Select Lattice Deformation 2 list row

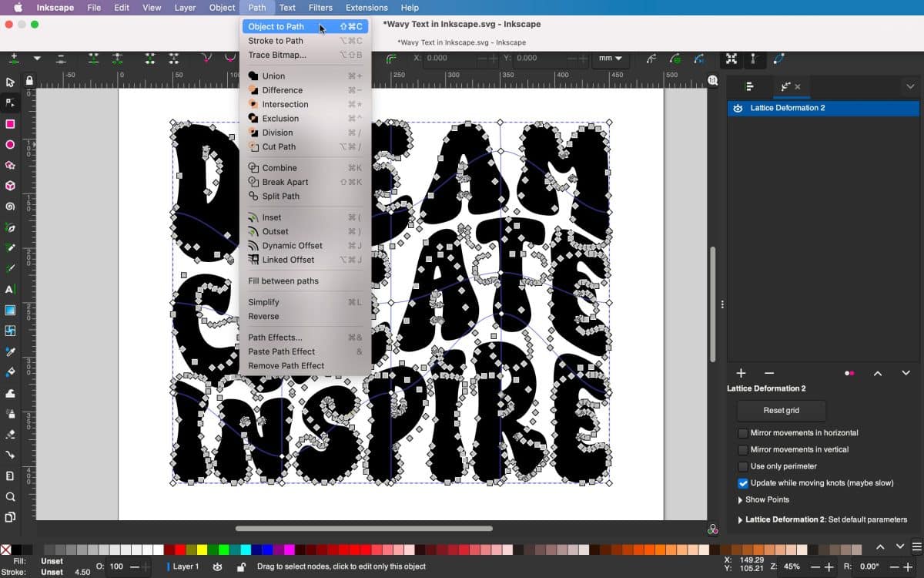[x=823, y=109]
